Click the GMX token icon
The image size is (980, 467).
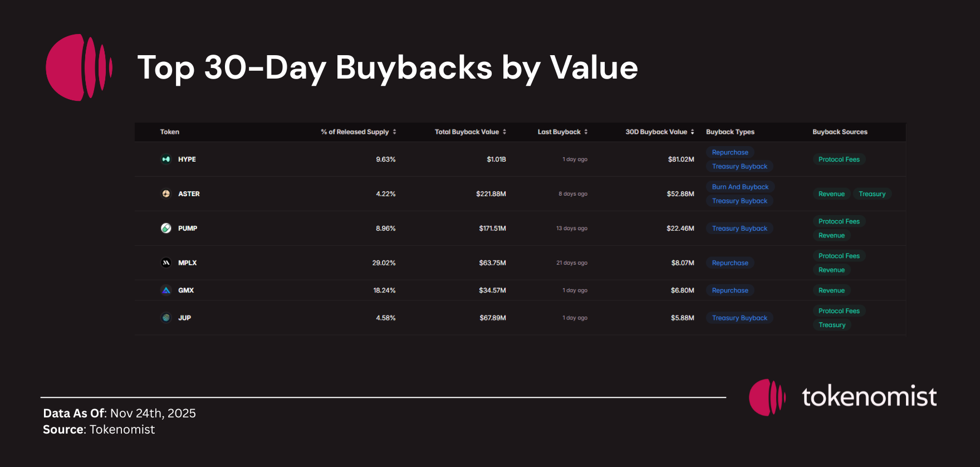(166, 290)
